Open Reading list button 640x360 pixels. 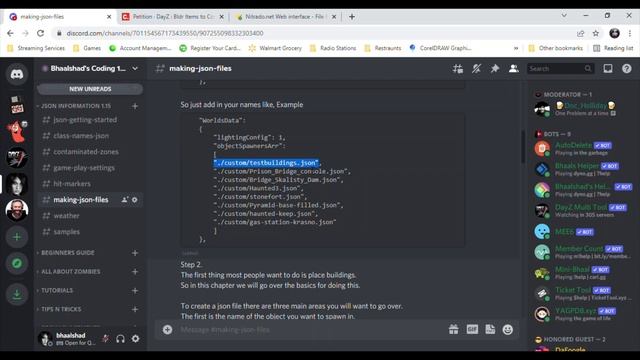[x=613, y=48]
